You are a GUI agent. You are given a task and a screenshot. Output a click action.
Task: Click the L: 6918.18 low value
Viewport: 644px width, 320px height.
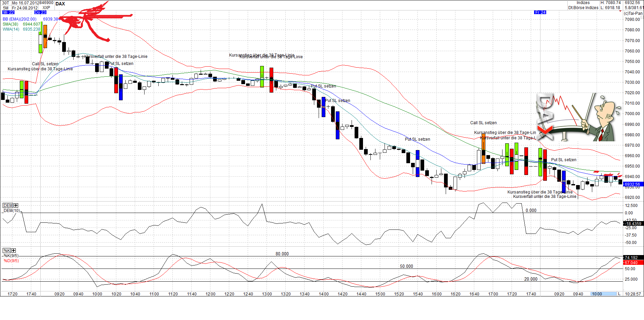pyautogui.click(x=611, y=8)
